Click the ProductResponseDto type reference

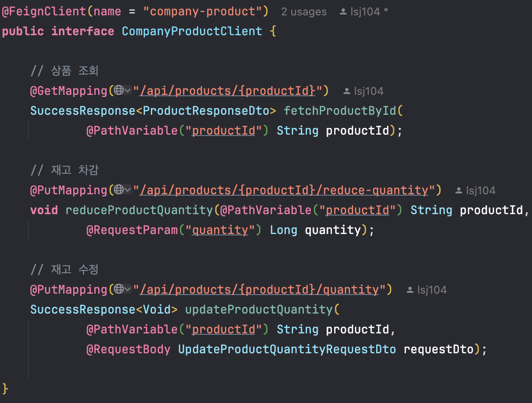coord(206,111)
